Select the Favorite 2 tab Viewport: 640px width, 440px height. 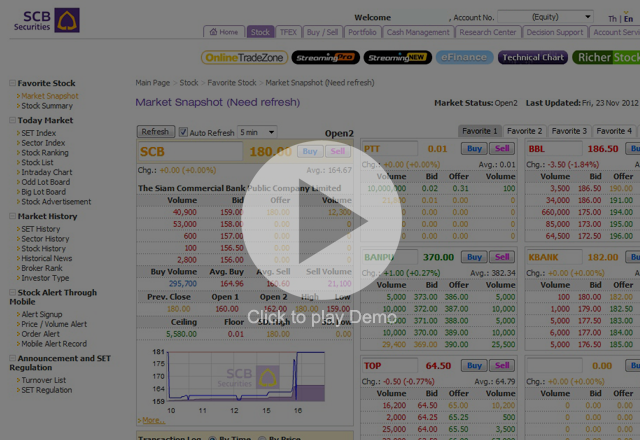point(524,131)
